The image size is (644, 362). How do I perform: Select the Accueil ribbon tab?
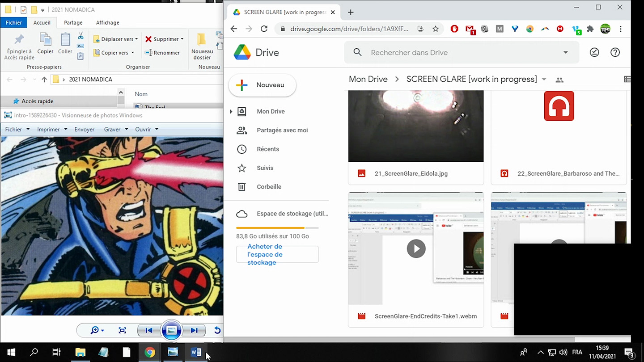(x=42, y=22)
